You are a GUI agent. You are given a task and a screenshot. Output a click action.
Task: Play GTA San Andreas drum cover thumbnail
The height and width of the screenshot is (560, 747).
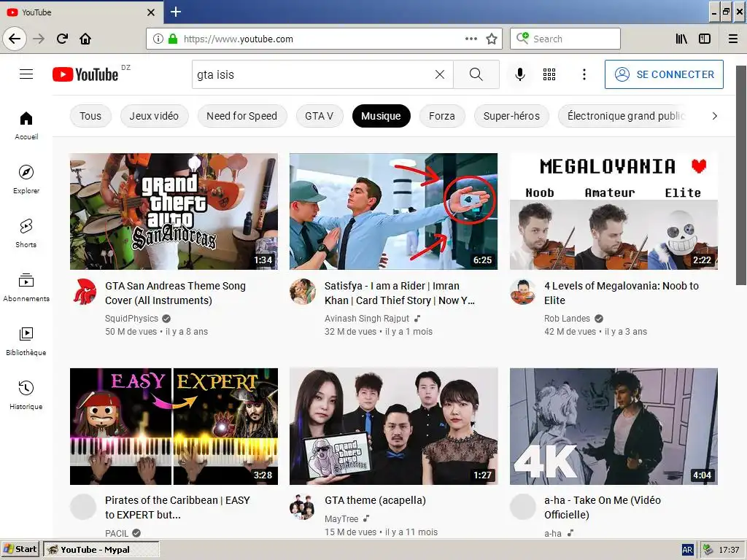[x=174, y=211]
